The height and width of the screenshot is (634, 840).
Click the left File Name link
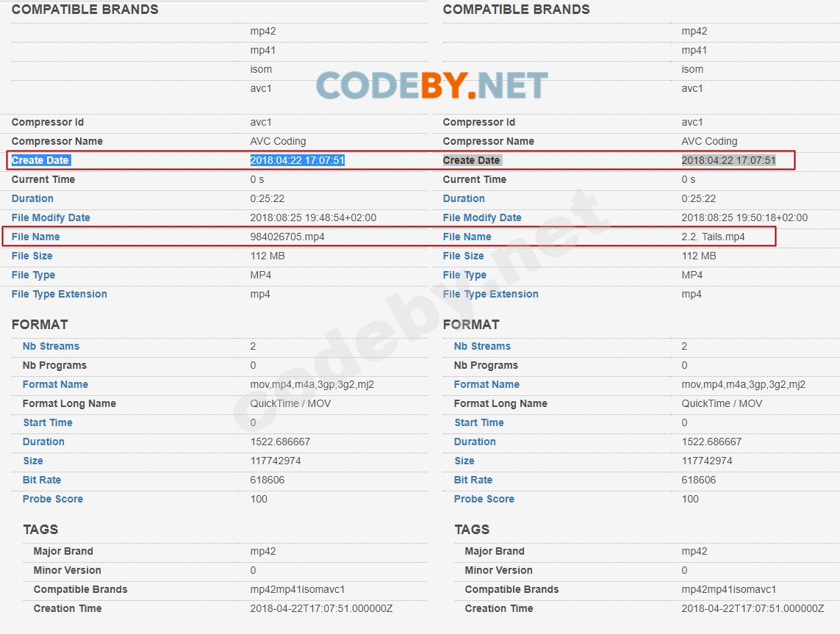[x=35, y=237]
